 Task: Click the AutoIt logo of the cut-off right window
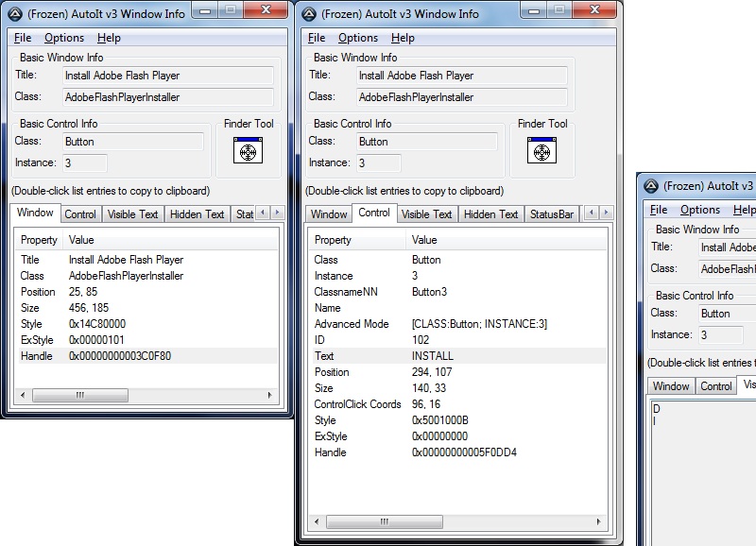(651, 186)
